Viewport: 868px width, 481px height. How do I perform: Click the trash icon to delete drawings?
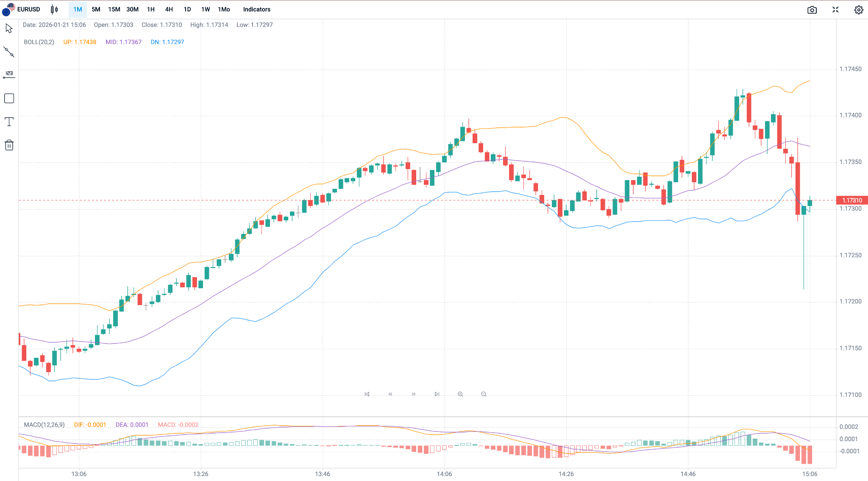pos(9,145)
